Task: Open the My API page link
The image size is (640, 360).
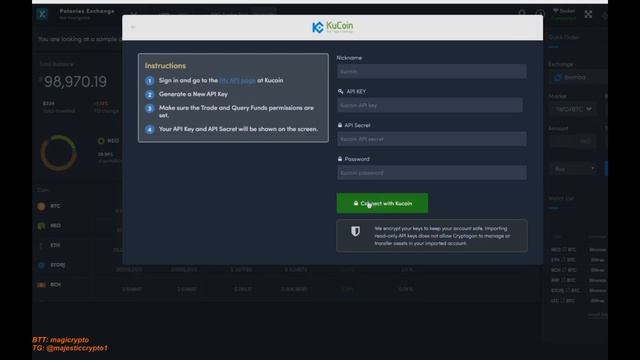Action: (x=238, y=80)
